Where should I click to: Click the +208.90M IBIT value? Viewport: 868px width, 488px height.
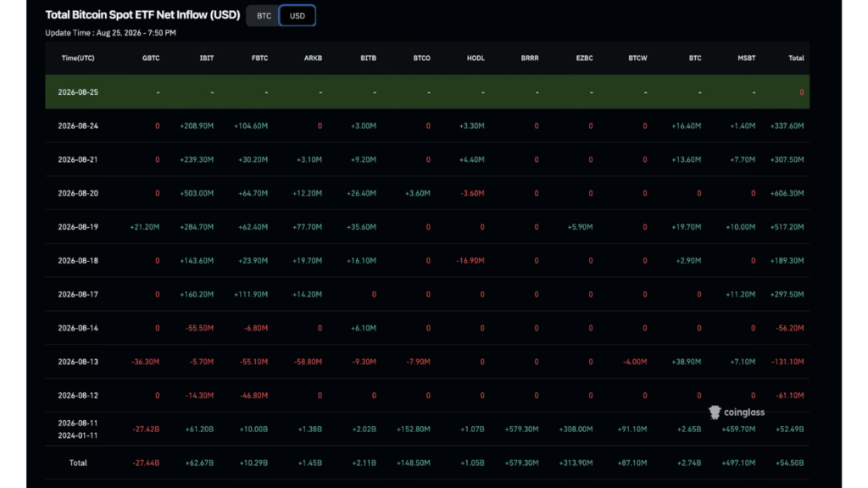tap(197, 126)
